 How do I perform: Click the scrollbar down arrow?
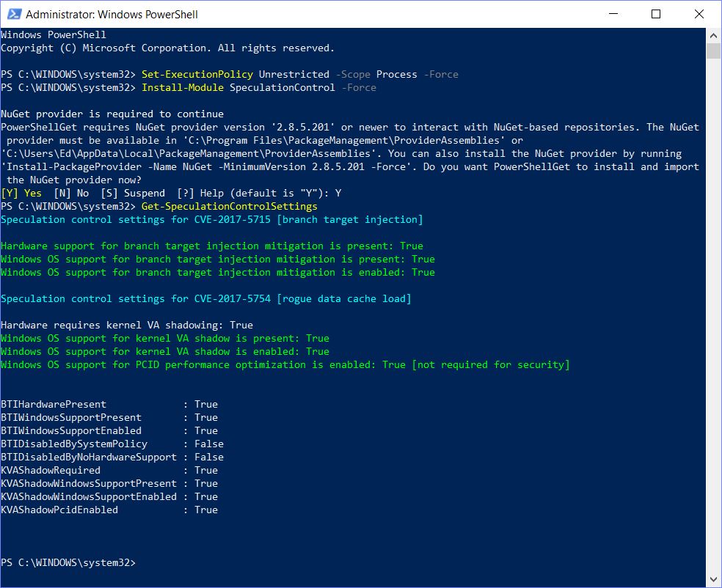(x=713, y=581)
